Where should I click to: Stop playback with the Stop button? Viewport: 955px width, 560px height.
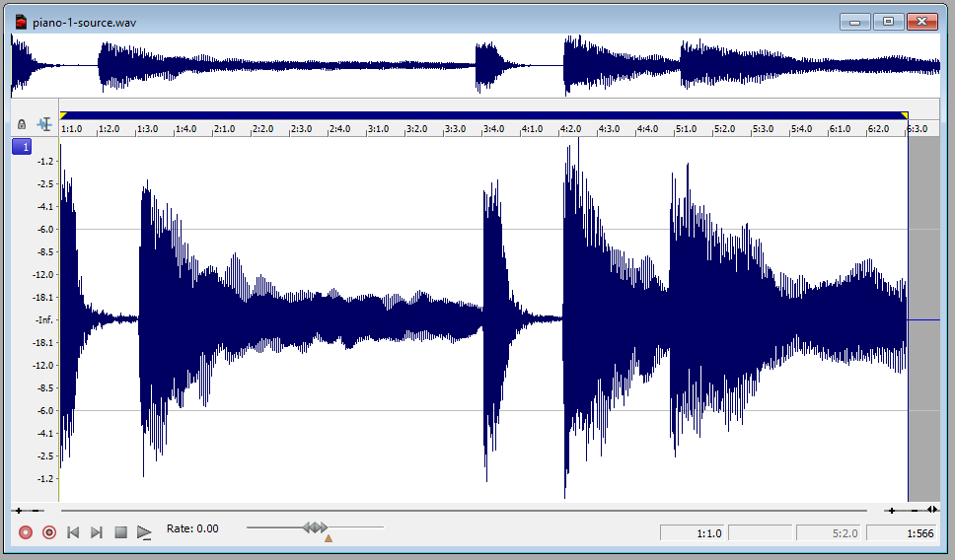[120, 532]
